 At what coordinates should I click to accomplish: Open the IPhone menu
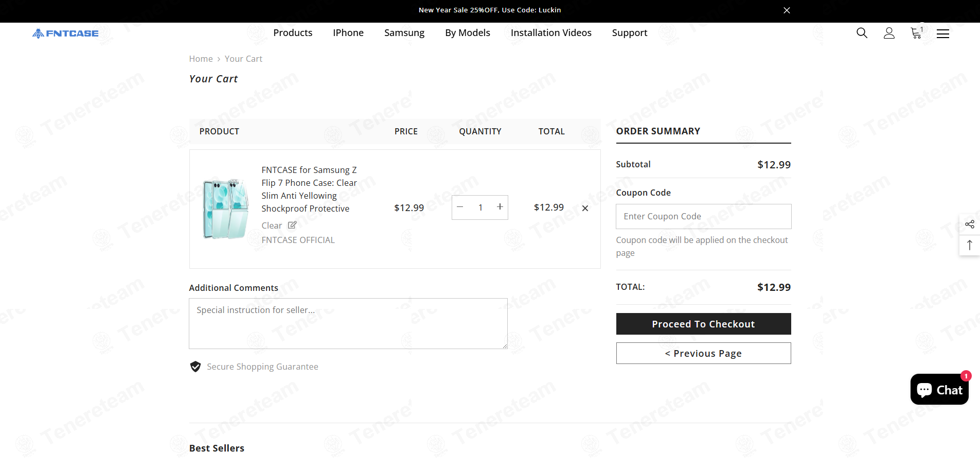click(x=348, y=33)
